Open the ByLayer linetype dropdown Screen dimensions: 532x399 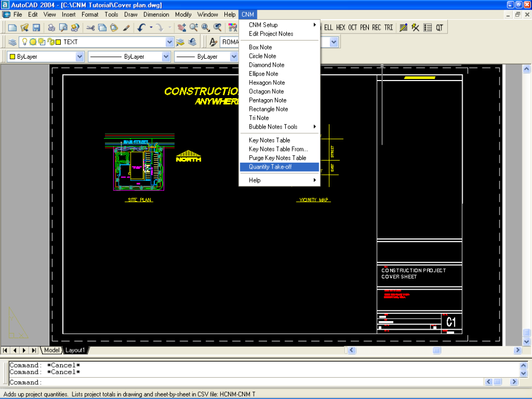165,57
